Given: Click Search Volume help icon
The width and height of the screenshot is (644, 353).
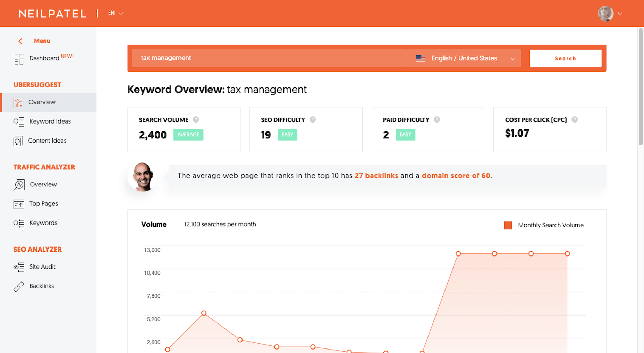Looking at the screenshot, I should [x=196, y=119].
